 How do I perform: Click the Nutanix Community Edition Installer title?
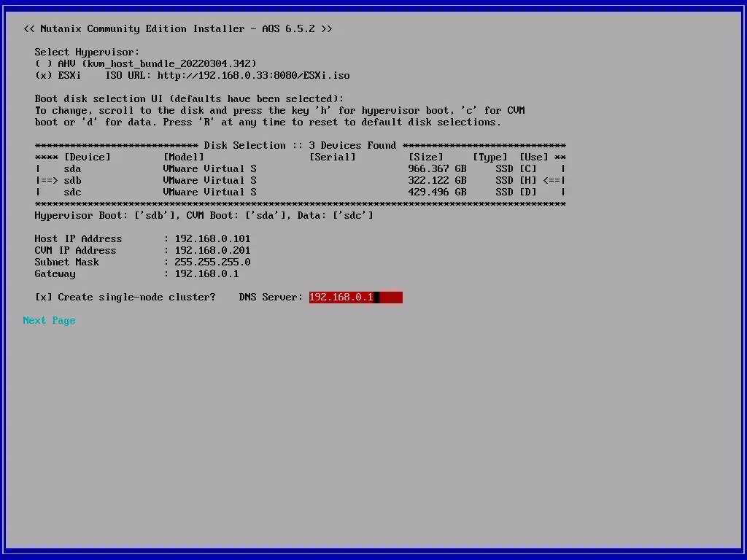coord(177,28)
